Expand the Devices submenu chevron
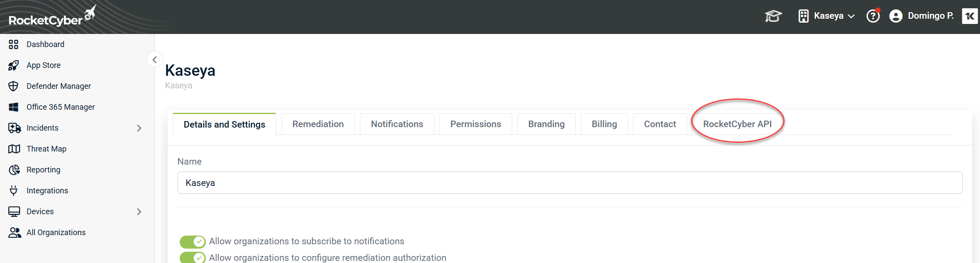This screenshot has height=263, width=980. [x=139, y=212]
